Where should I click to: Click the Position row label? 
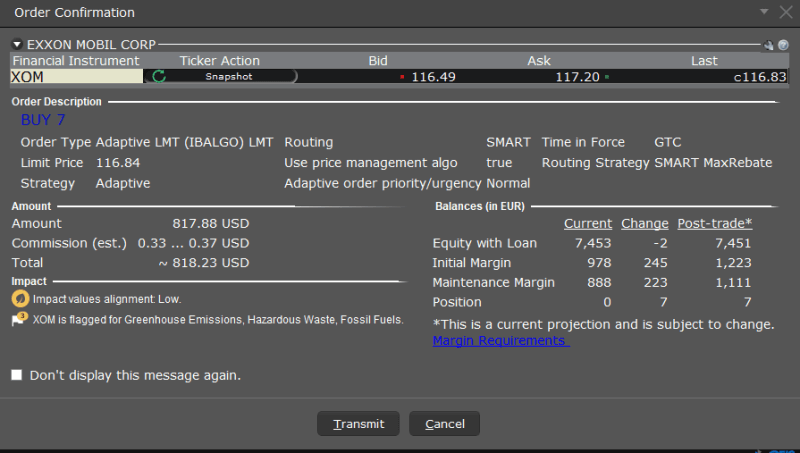pyautogui.click(x=457, y=302)
